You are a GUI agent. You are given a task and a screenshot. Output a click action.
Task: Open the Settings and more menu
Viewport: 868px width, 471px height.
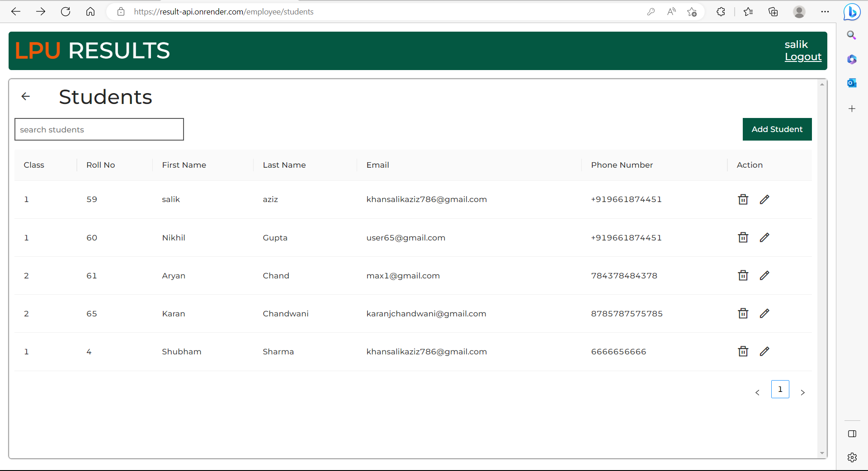(x=825, y=12)
